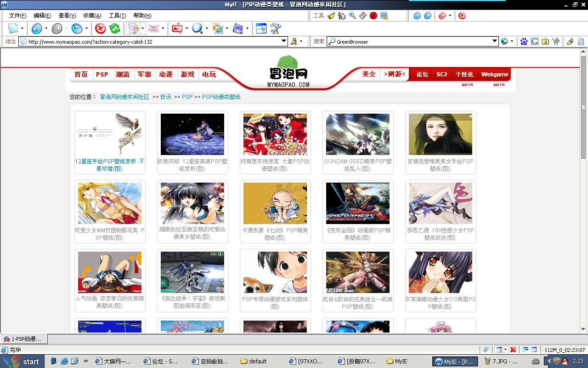Viewport: 588px width, 368px height.
Task: Open the 查看(V) menu
Action: tap(67, 16)
